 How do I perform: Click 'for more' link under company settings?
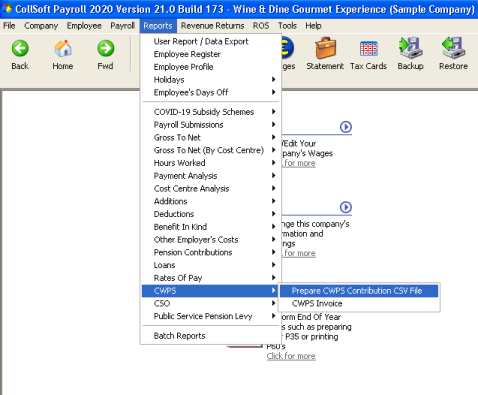point(299,253)
